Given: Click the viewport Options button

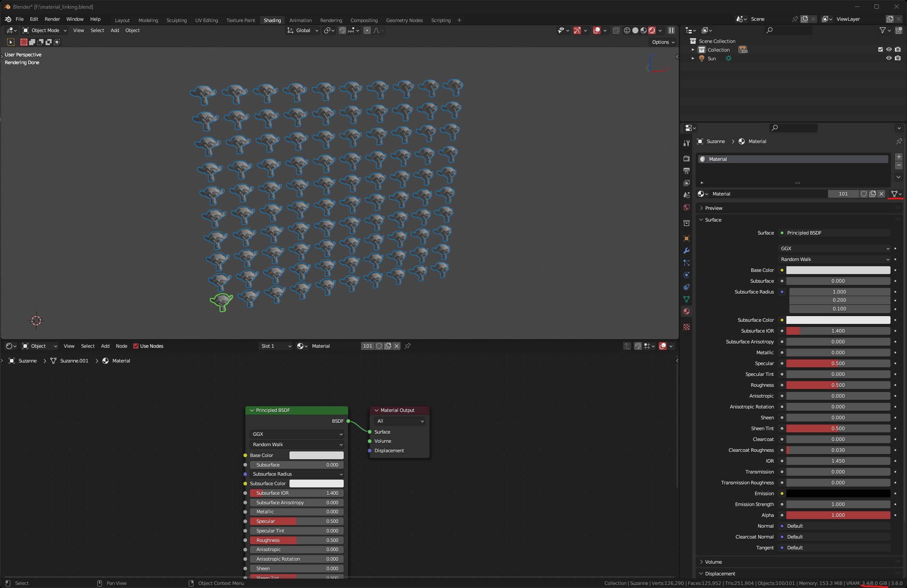Looking at the screenshot, I should 663,42.
